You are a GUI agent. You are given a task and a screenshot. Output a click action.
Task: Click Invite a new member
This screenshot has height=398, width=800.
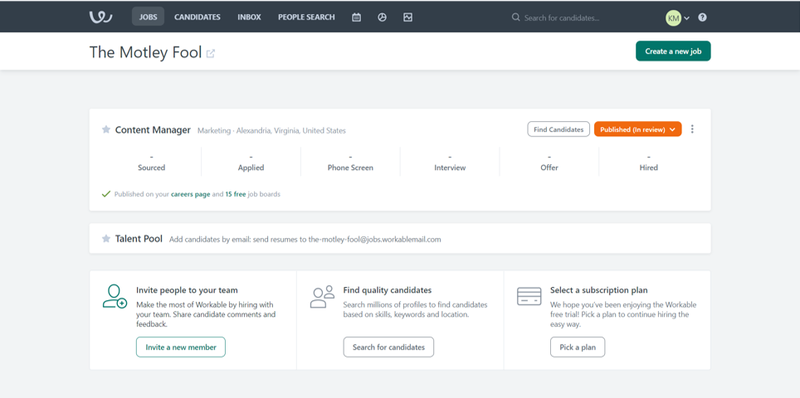(x=181, y=347)
